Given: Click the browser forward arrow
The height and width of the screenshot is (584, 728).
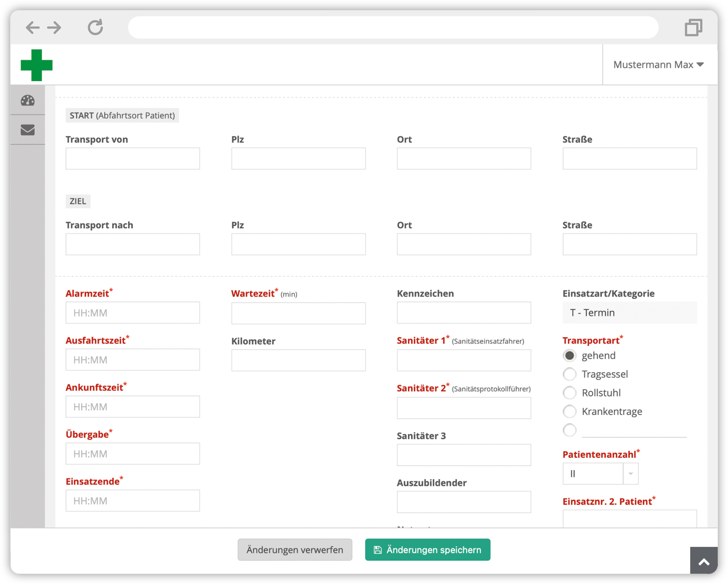Looking at the screenshot, I should (x=55, y=28).
